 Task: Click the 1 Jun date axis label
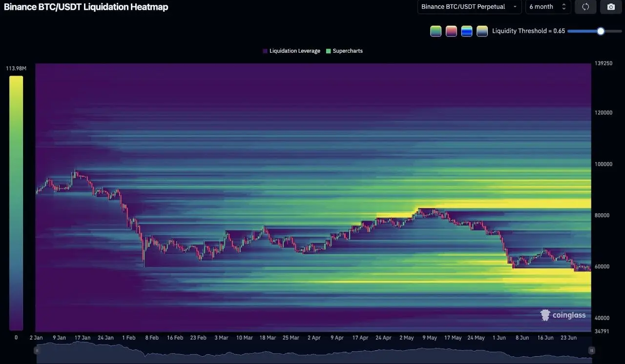[499, 338]
